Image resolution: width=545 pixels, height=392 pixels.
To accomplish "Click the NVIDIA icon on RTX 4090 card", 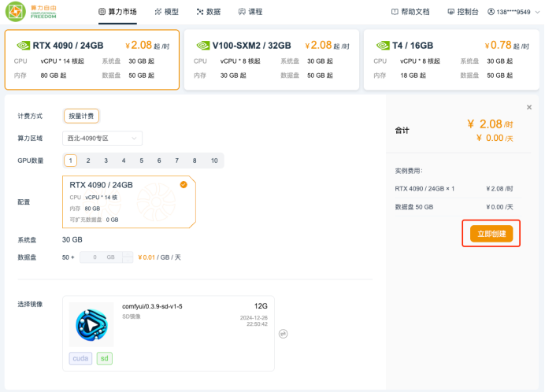I will (24, 46).
